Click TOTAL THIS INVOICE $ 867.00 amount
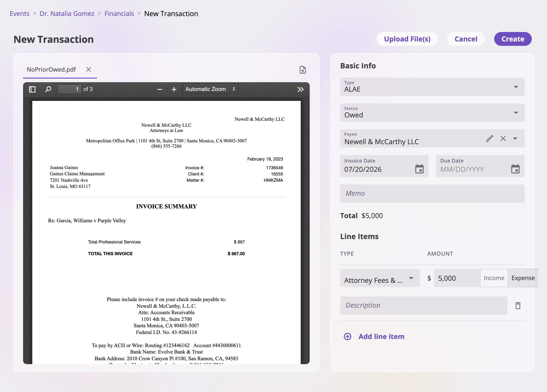Screen dimensions: 547x392 [x=236, y=254]
